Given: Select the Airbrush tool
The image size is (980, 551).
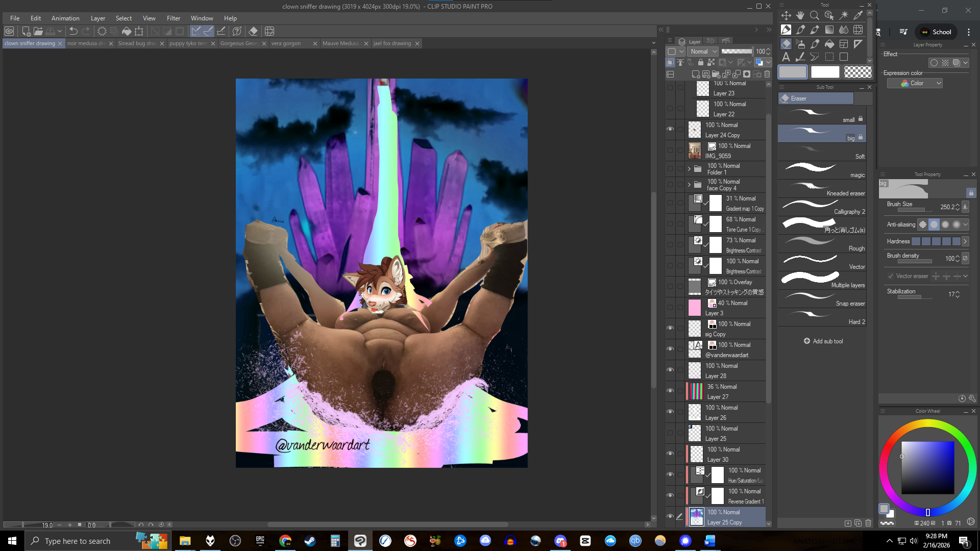Looking at the screenshot, I should pyautogui.click(x=800, y=44).
